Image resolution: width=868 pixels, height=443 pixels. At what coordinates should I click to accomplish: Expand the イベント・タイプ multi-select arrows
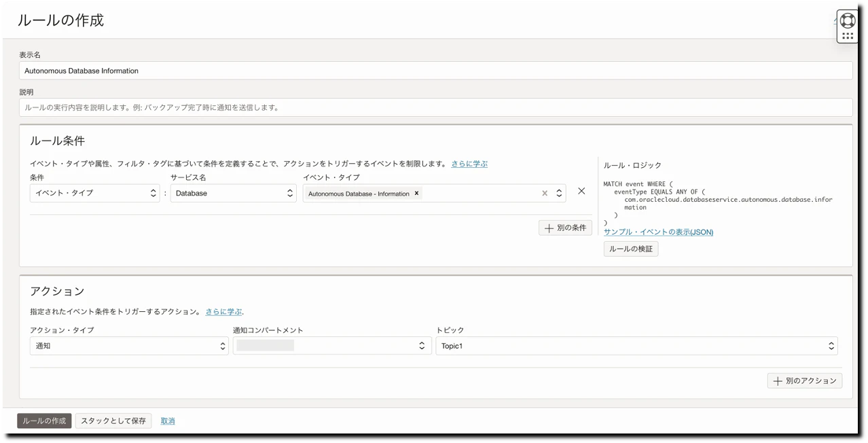(x=559, y=194)
